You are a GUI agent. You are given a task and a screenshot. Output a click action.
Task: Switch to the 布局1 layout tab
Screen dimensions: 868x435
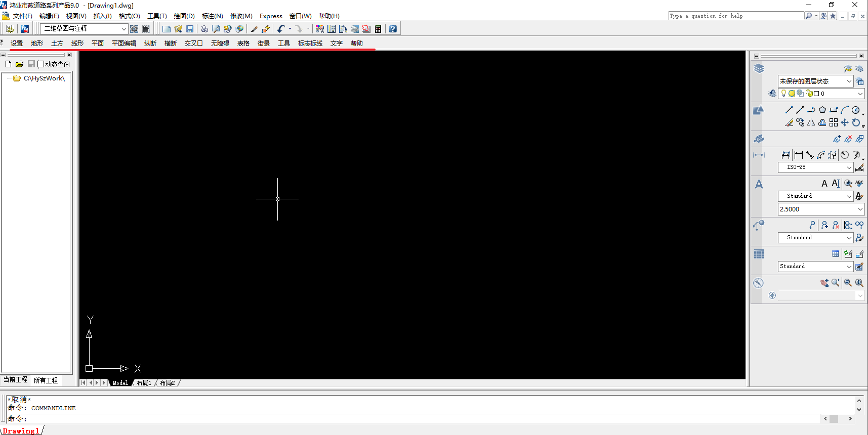(x=144, y=383)
